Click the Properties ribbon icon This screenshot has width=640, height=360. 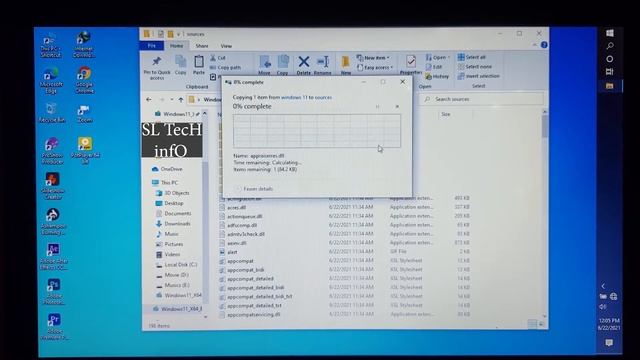coord(411,61)
